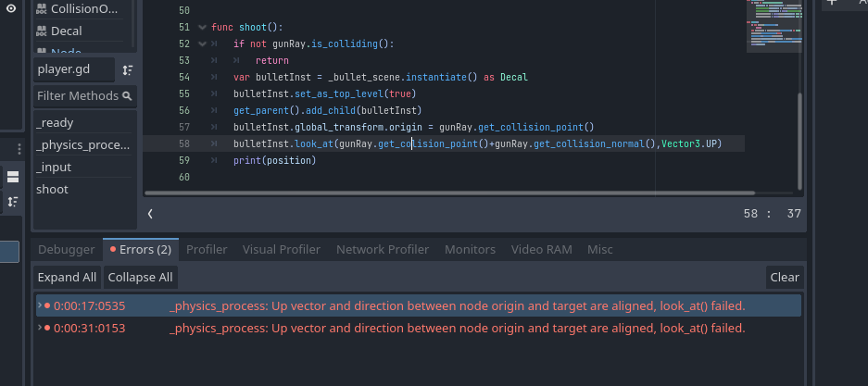This screenshot has width=868, height=386.
Task: Expand the 0:00:17:0535 error entry
Action: coord(40,305)
